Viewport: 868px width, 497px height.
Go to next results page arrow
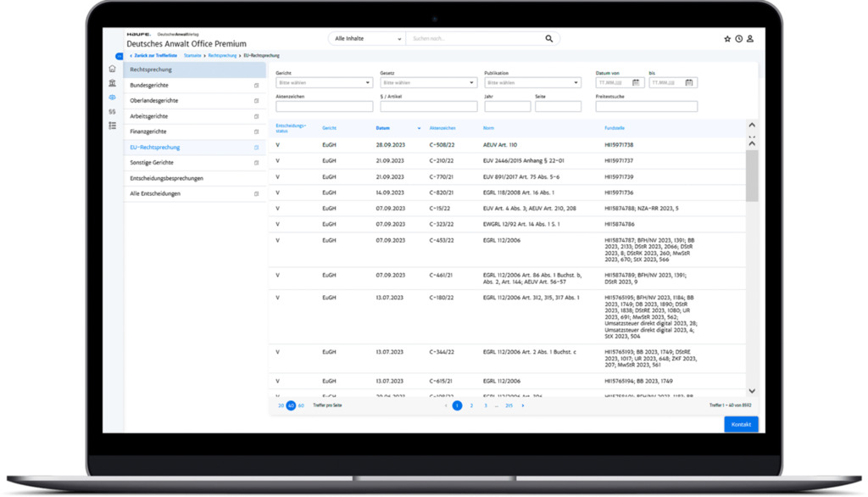point(522,405)
